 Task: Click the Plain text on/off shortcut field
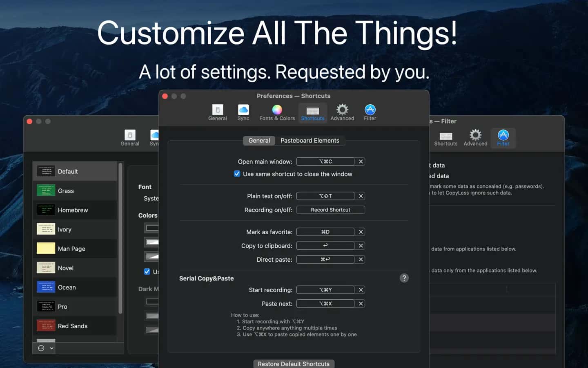click(x=325, y=196)
